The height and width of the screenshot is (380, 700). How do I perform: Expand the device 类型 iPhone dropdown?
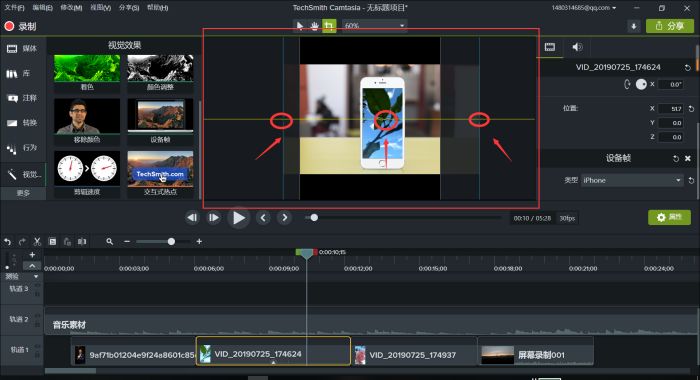coord(632,180)
